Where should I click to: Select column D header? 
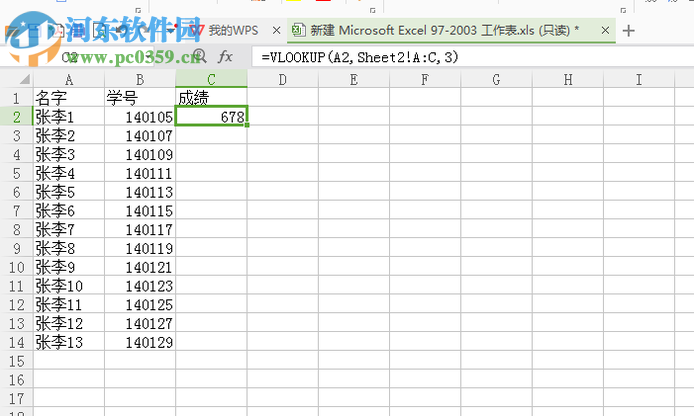click(283, 80)
